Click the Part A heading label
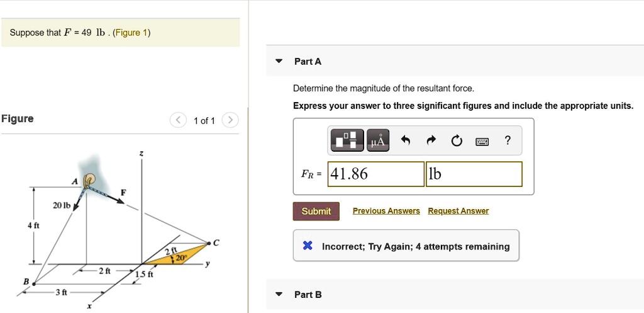 [x=308, y=62]
